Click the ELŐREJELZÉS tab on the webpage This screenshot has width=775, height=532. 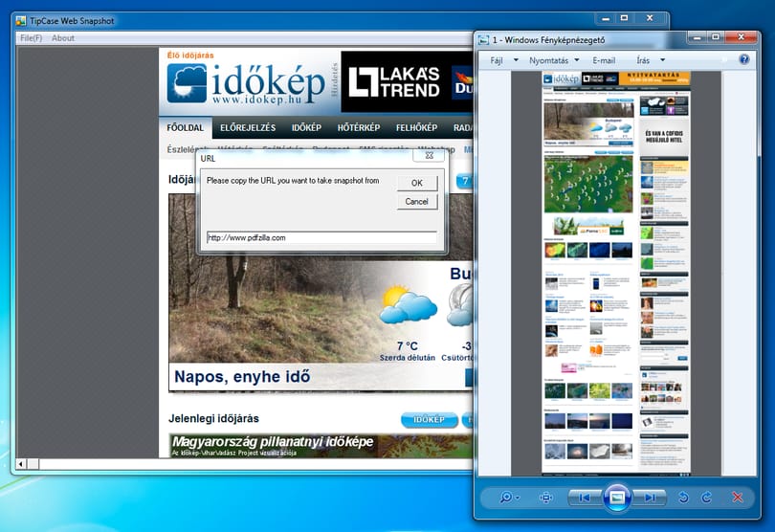click(x=248, y=127)
